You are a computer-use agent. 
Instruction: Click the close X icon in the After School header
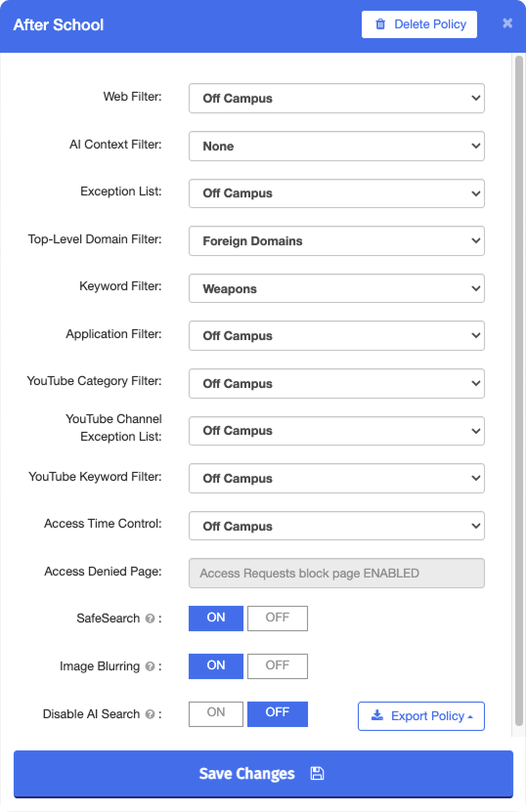[507, 23]
